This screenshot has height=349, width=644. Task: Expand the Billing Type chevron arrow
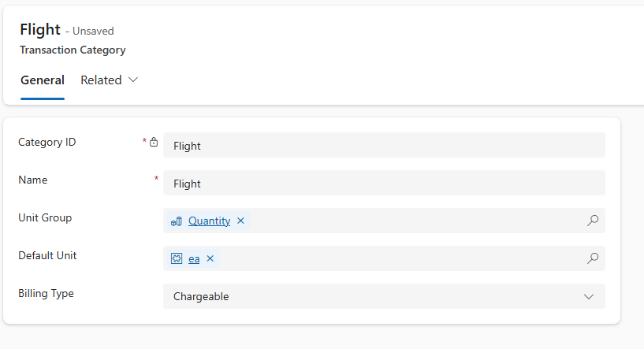(x=588, y=296)
